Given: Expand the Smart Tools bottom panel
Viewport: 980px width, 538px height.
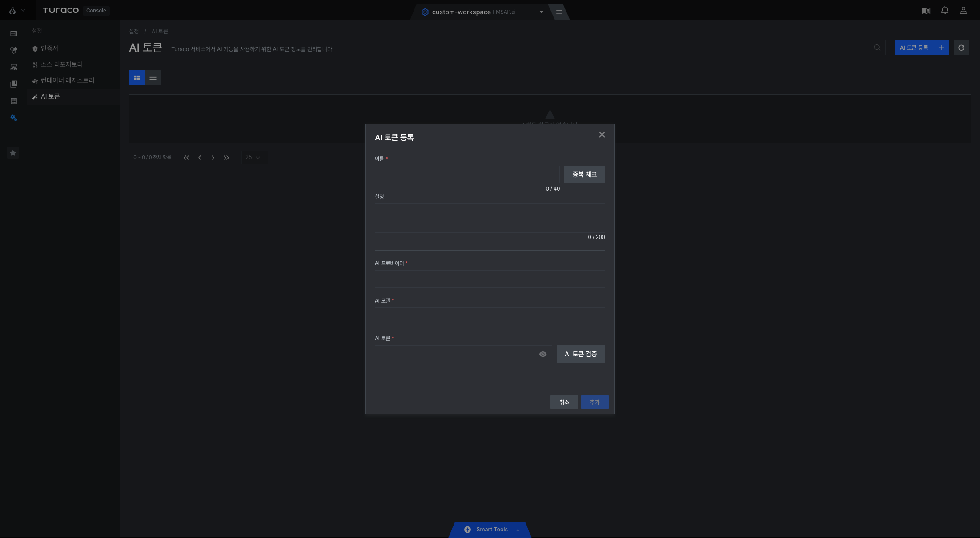Looking at the screenshot, I should 491,530.
